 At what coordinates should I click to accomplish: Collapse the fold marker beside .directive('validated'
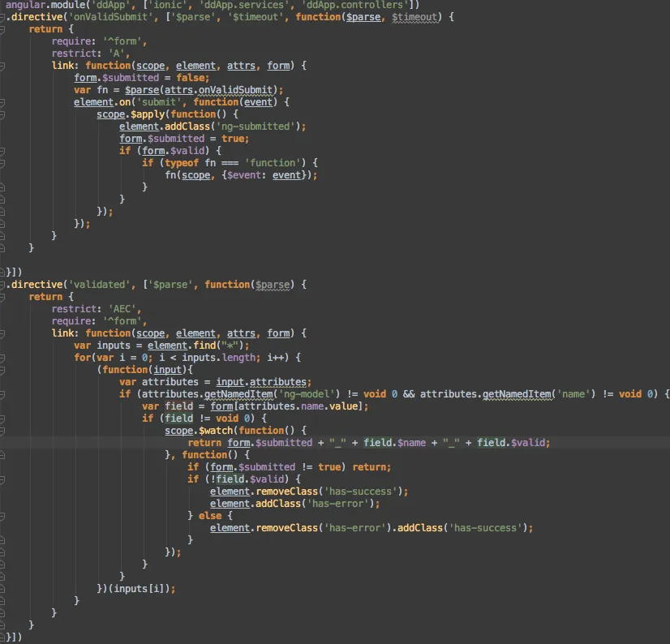pyautogui.click(x=2, y=285)
